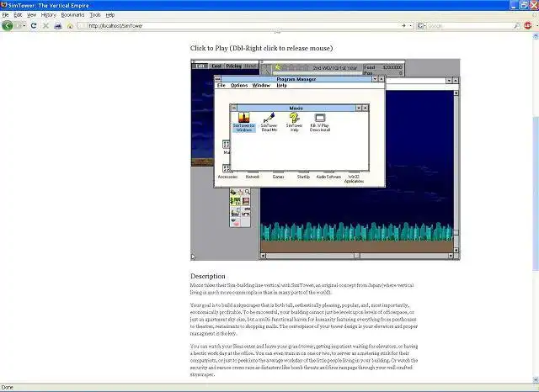
Task: Open the StartUp program group
Action: (303, 177)
